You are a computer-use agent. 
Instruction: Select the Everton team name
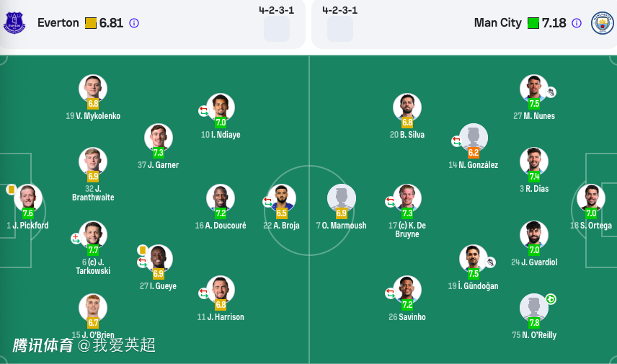(58, 23)
